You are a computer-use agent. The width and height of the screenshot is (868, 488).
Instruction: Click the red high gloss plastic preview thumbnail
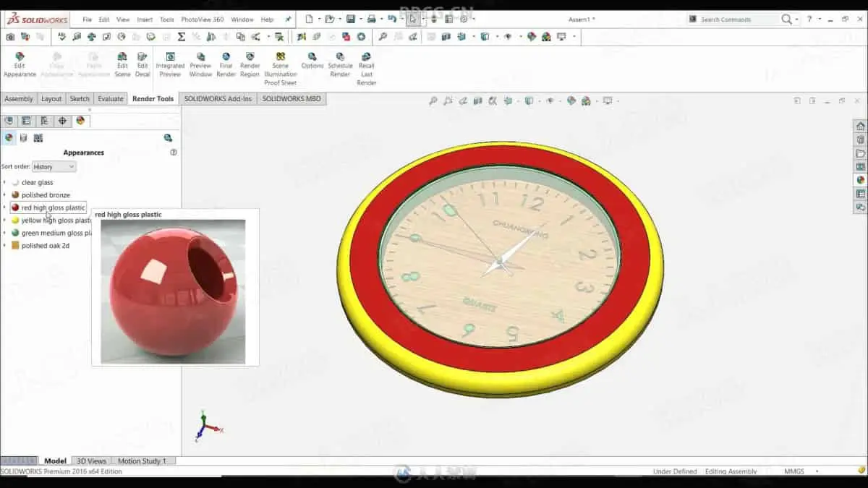tap(173, 291)
